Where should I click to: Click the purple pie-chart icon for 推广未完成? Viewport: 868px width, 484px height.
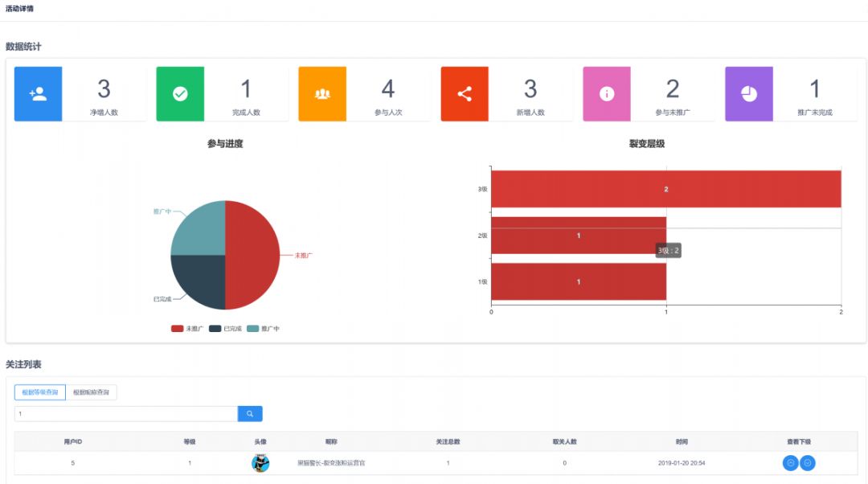point(749,94)
